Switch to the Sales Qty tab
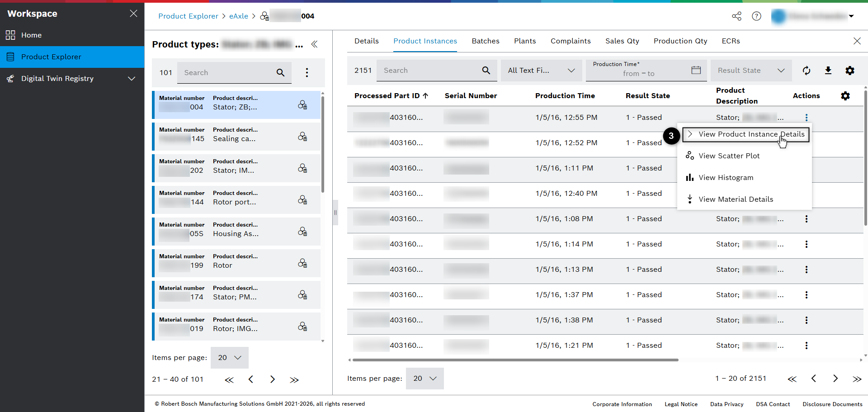Image resolution: width=868 pixels, height=412 pixels. [x=622, y=41]
